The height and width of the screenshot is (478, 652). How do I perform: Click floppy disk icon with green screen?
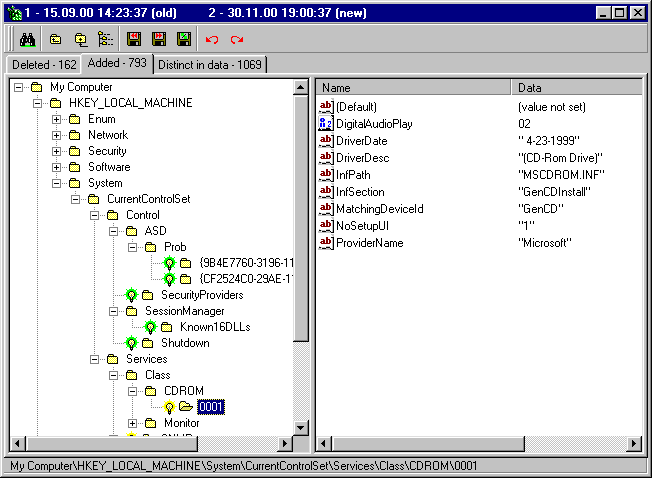(x=184, y=40)
